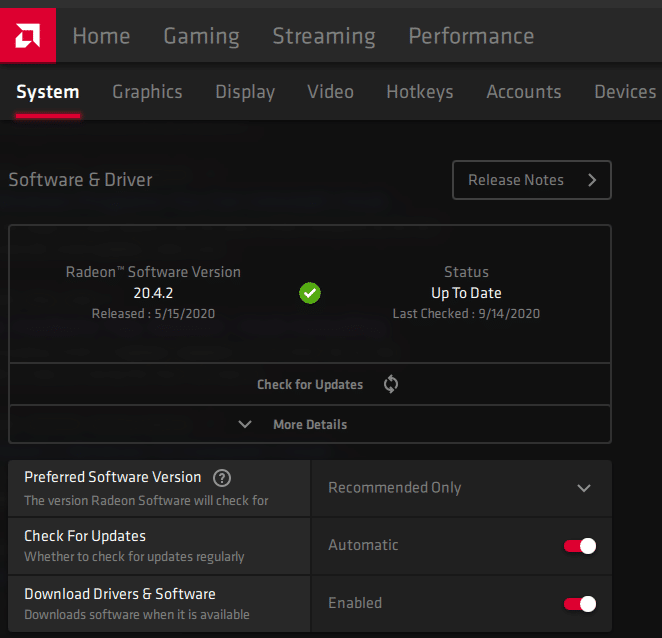662x638 pixels.
Task: Open help for Preferred Software Version
Action: [x=222, y=478]
